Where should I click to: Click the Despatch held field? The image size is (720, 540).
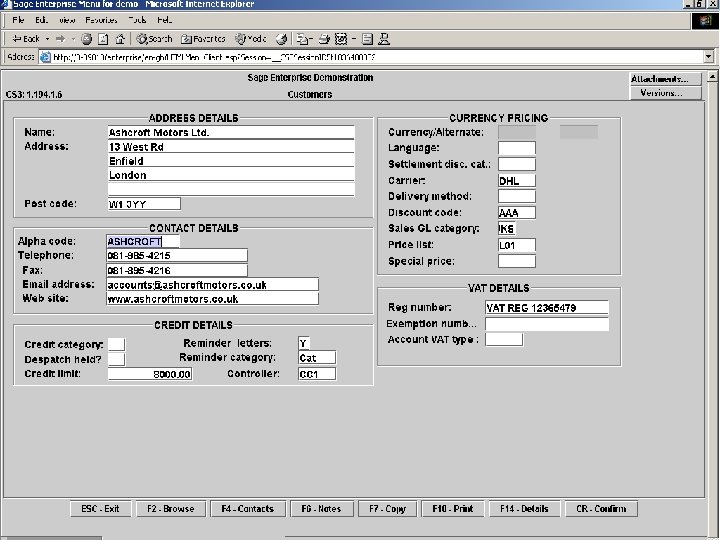tap(116, 359)
